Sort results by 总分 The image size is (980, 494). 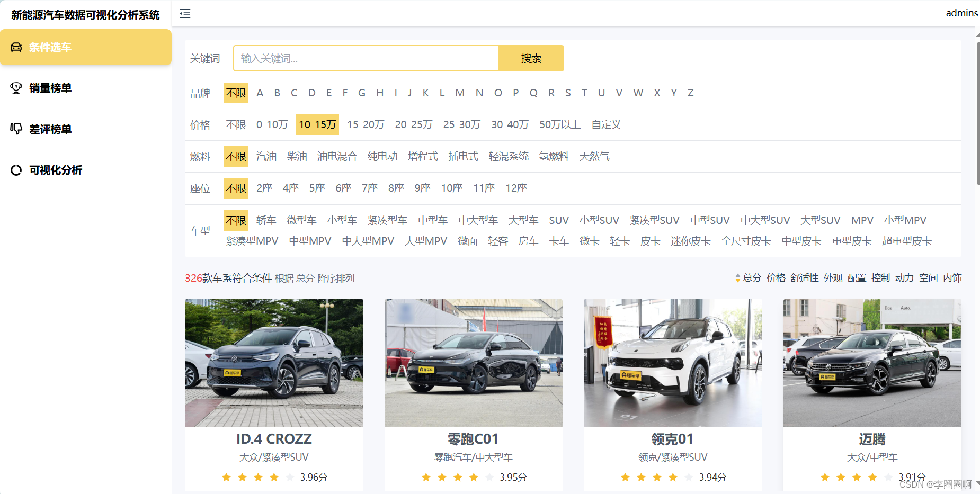click(x=752, y=278)
